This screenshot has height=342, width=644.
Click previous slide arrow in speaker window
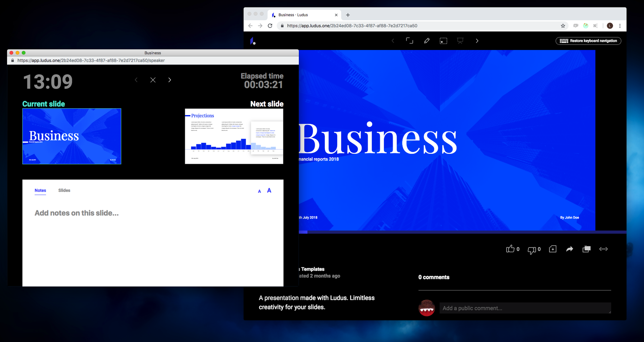136,80
